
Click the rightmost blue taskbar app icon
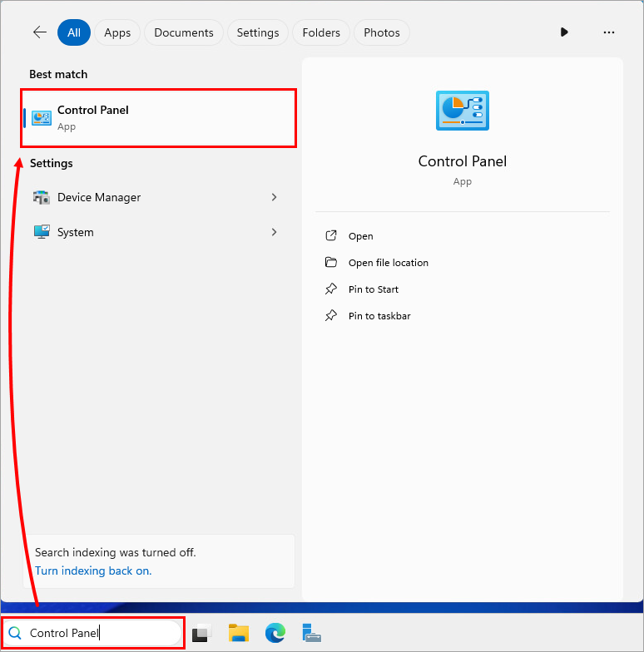pos(311,634)
